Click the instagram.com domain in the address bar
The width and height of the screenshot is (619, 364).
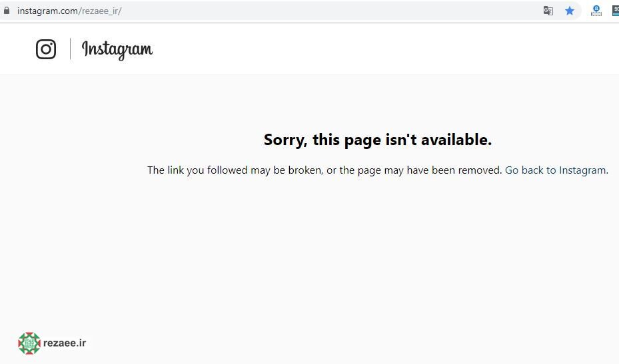pos(47,11)
